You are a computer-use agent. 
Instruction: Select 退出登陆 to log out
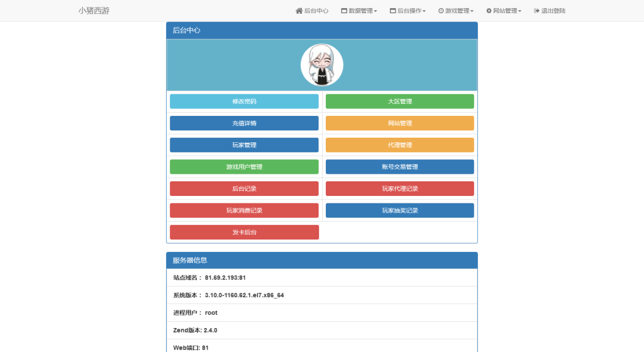(550, 11)
